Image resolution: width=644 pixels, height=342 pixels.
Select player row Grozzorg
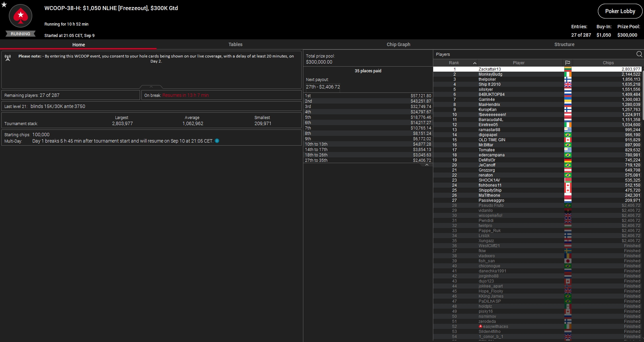point(537,170)
